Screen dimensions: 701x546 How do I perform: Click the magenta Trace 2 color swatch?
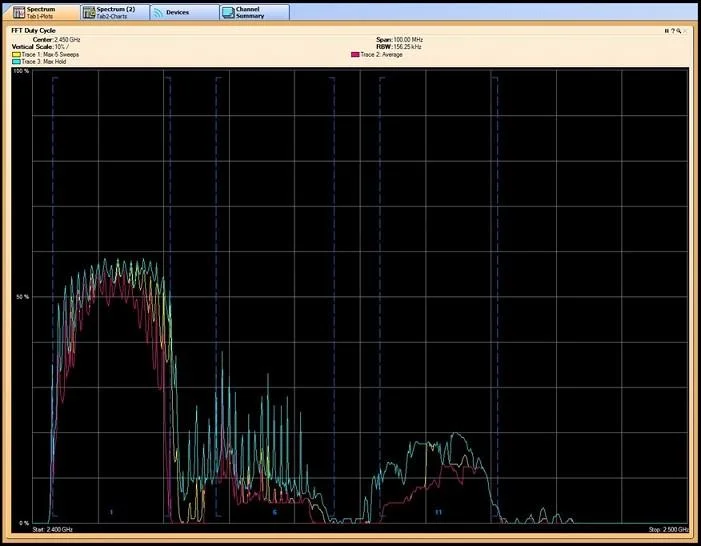click(355, 55)
